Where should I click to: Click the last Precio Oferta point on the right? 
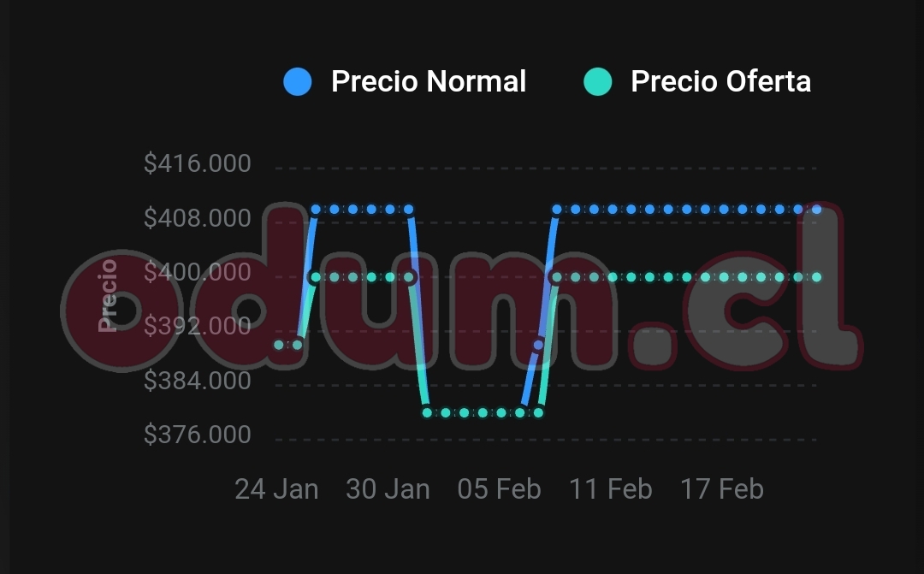tap(816, 277)
